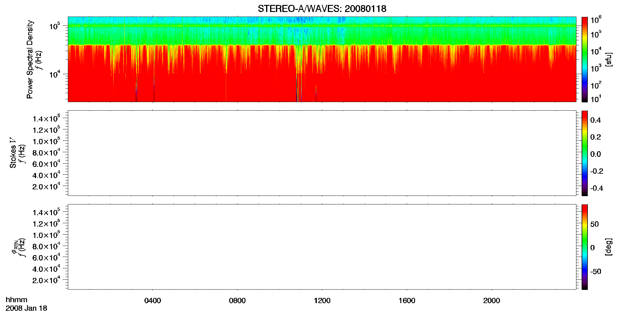The height and width of the screenshot is (332, 644).
Task: Select the Power Spectral Density axis label
Action: 30,59
